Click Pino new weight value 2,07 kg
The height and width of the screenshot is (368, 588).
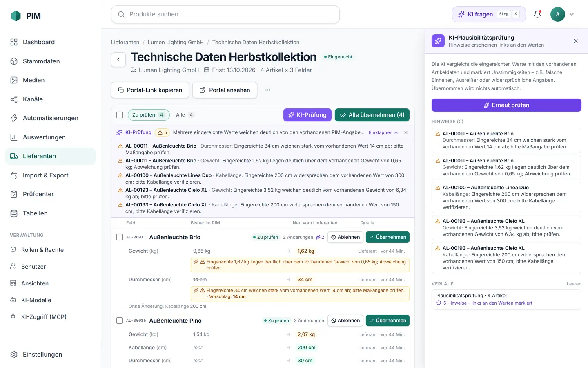(x=306, y=334)
